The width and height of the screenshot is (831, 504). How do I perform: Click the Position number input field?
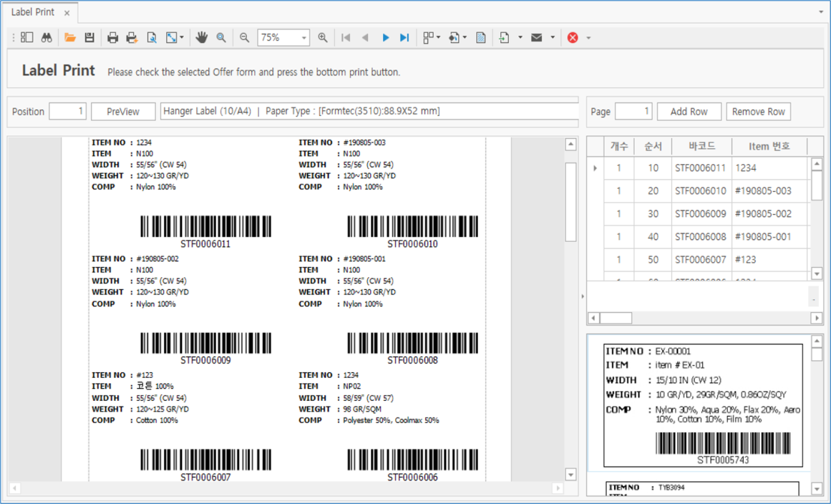click(x=67, y=112)
